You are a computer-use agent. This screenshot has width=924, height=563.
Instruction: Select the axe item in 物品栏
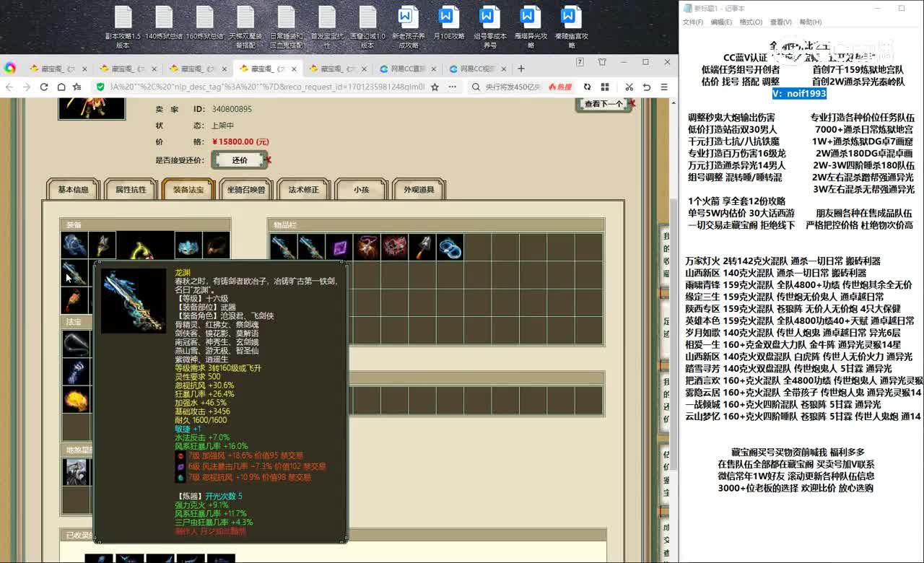422,247
